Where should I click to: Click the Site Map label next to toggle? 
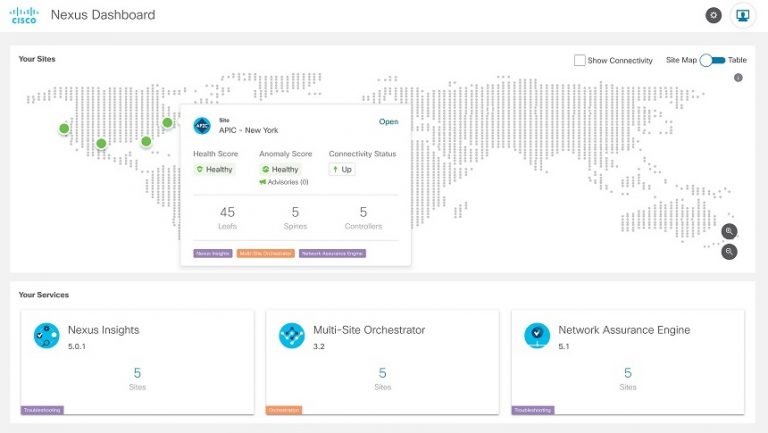[681, 60]
